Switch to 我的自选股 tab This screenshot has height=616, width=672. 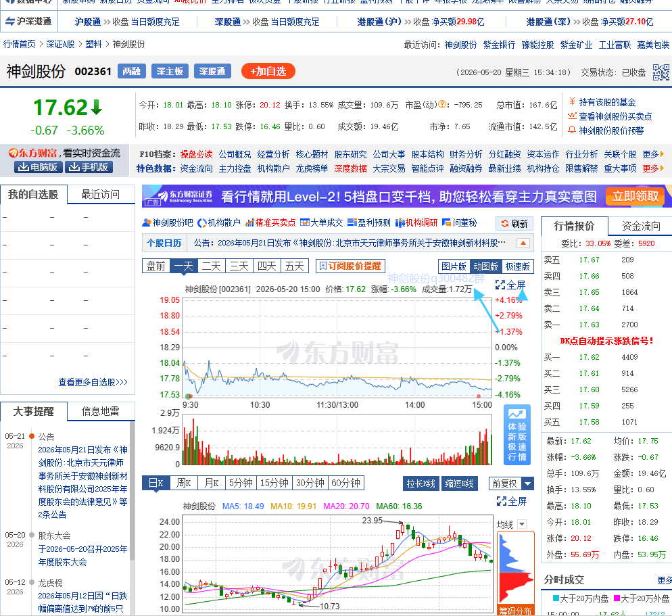[x=33, y=195]
